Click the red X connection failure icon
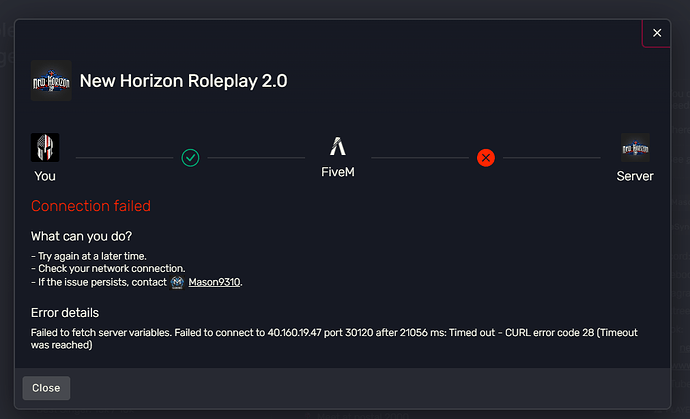 485,157
